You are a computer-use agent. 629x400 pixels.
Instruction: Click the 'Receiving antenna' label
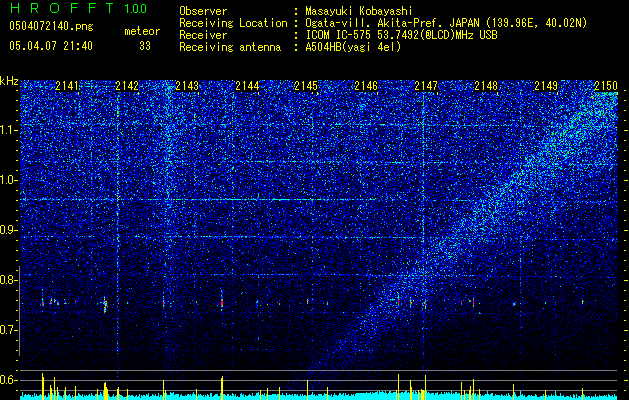[230, 47]
